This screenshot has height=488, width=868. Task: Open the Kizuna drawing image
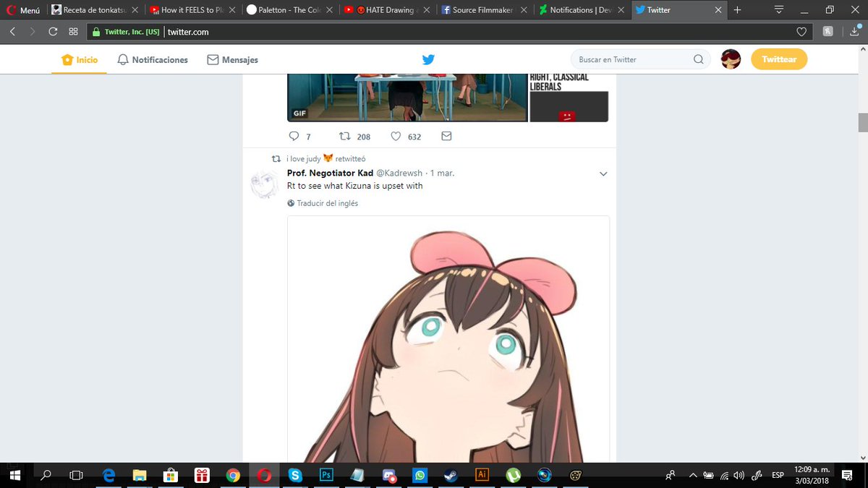point(448,339)
